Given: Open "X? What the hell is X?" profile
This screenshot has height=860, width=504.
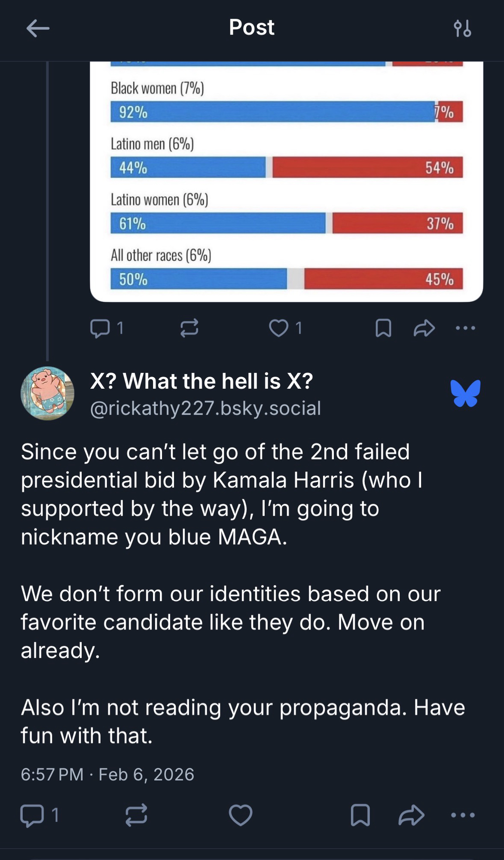Looking at the screenshot, I should 202,381.
